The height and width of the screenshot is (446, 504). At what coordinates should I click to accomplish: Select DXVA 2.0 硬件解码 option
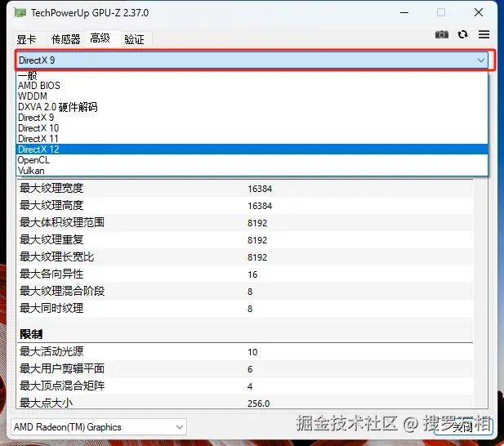pos(252,107)
